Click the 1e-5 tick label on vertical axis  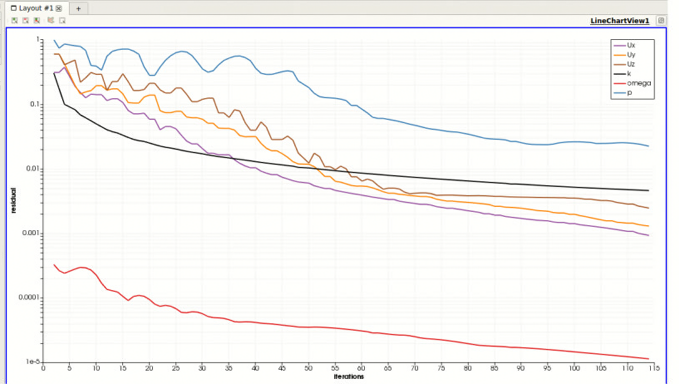(x=32, y=361)
